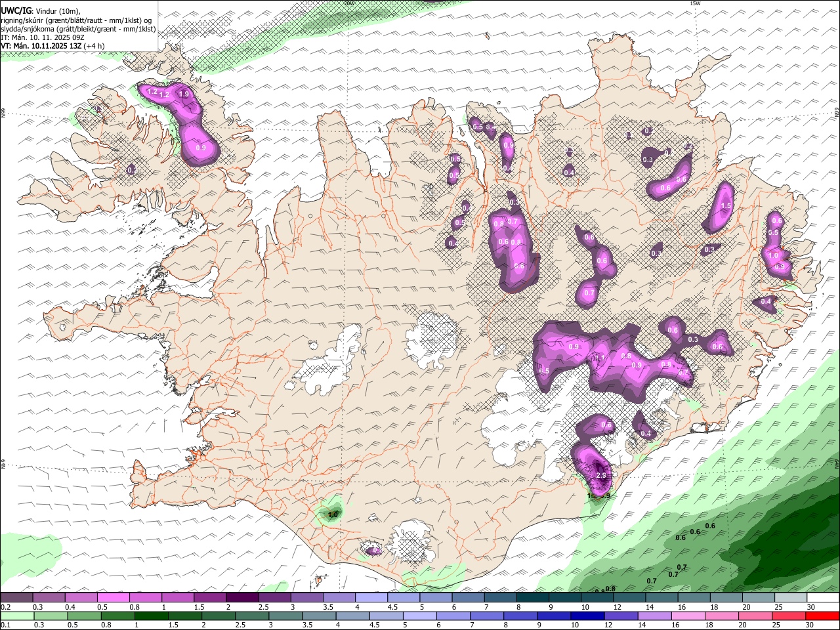Pick the 3.5 lavender swatch in upper legend
840x630 pixels.
tap(339, 597)
